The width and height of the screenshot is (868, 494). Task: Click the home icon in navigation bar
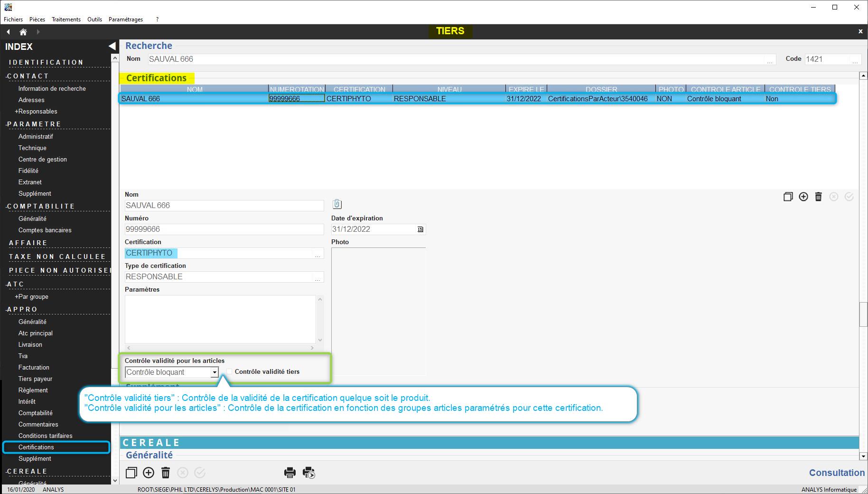(23, 32)
